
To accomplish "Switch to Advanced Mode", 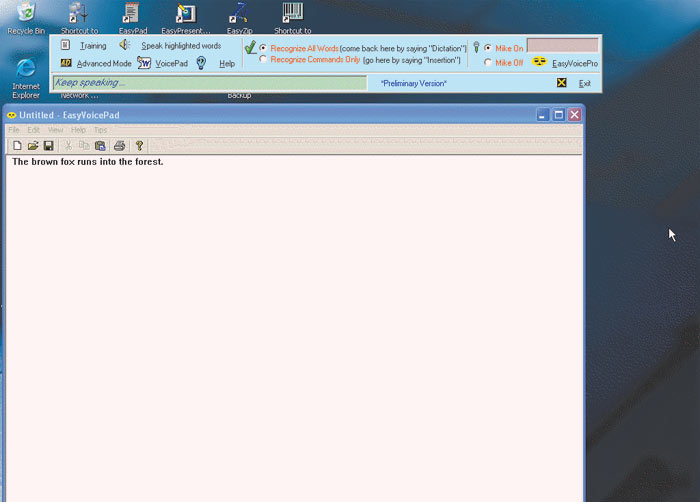I will click(104, 63).
